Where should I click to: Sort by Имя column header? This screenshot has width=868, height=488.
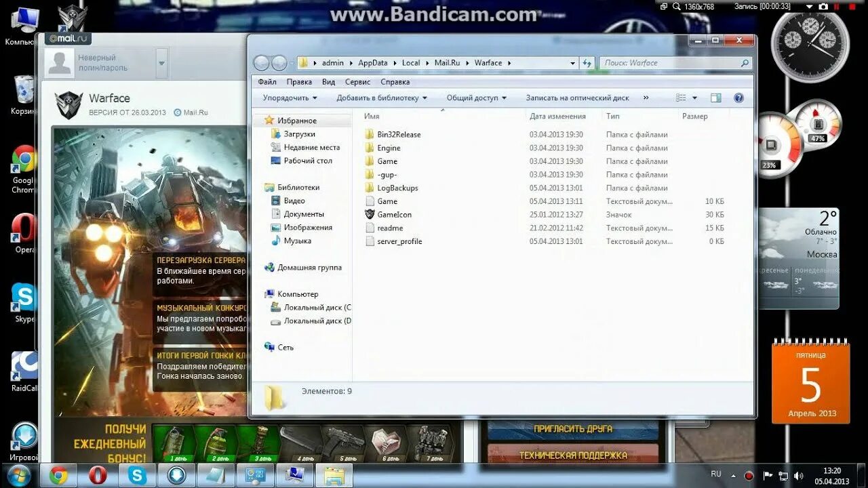pyautogui.click(x=372, y=117)
